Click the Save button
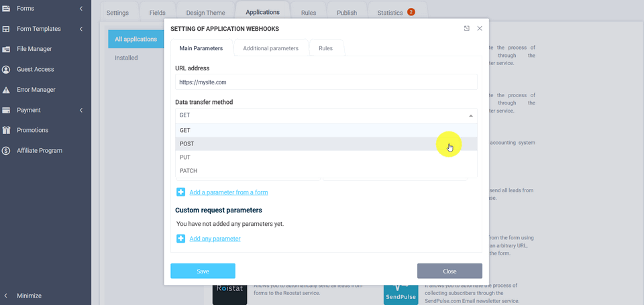Image resolution: width=644 pixels, height=305 pixels. [203, 271]
